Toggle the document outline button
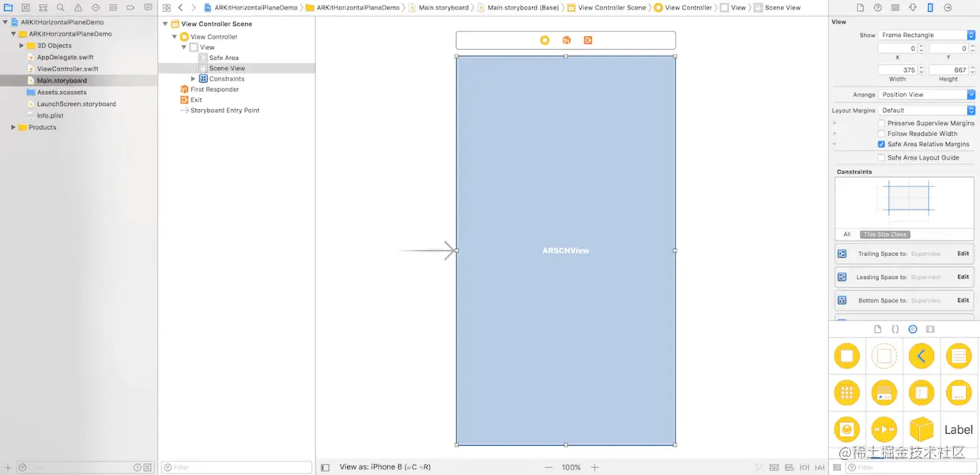980x475 pixels. (326, 468)
